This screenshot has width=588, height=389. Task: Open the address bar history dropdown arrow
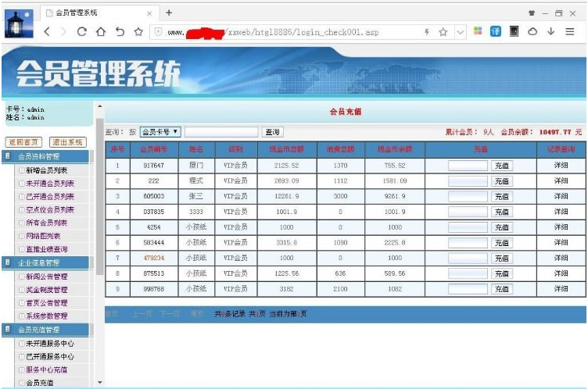(x=460, y=32)
